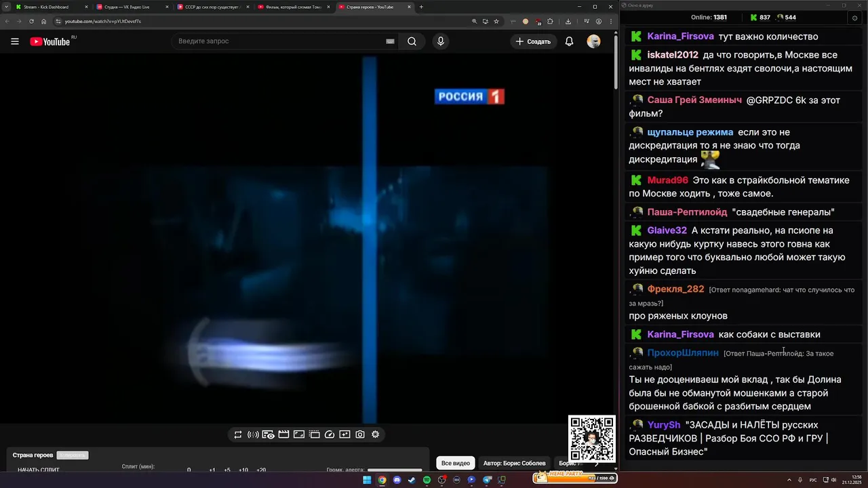868x488 pixels.
Task: Open Murad96 username in chat
Action: (668, 180)
